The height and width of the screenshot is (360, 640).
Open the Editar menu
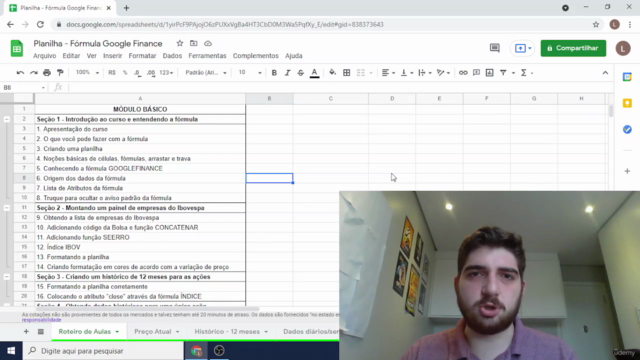[71, 56]
